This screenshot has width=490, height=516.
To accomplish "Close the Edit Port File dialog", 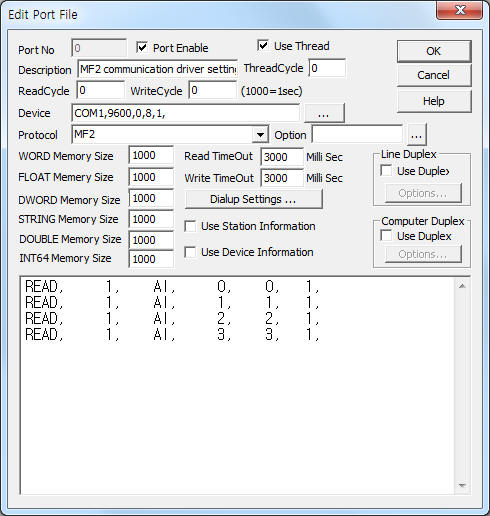I will [460, 11].
